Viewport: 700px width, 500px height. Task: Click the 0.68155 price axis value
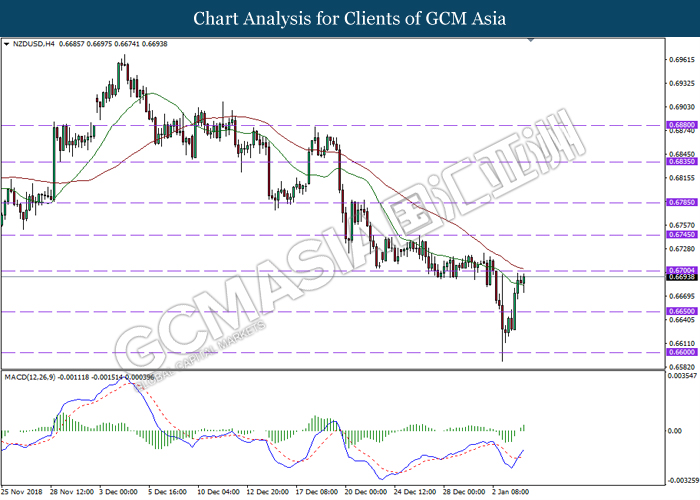[x=682, y=178]
